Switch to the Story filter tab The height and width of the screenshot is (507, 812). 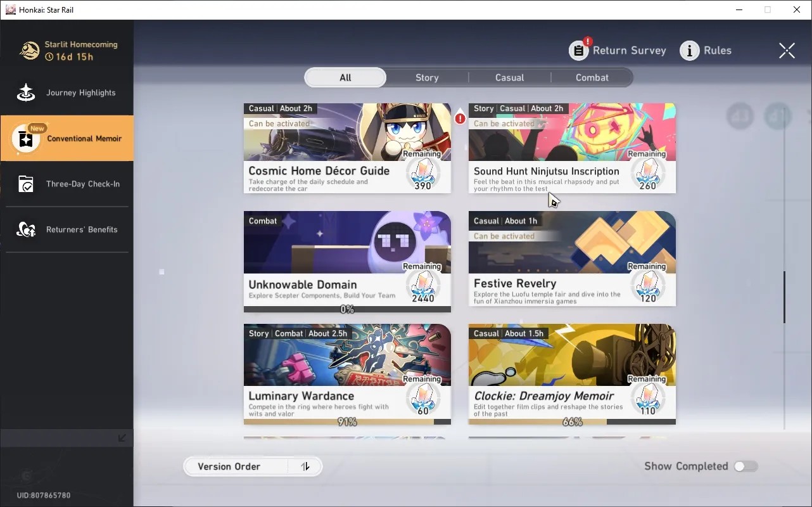[x=427, y=77]
